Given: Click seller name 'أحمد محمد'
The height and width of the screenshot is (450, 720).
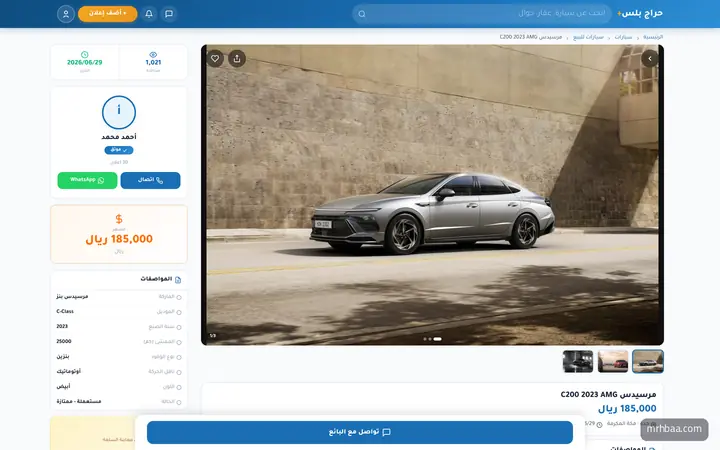Looking at the screenshot, I should (x=119, y=137).
